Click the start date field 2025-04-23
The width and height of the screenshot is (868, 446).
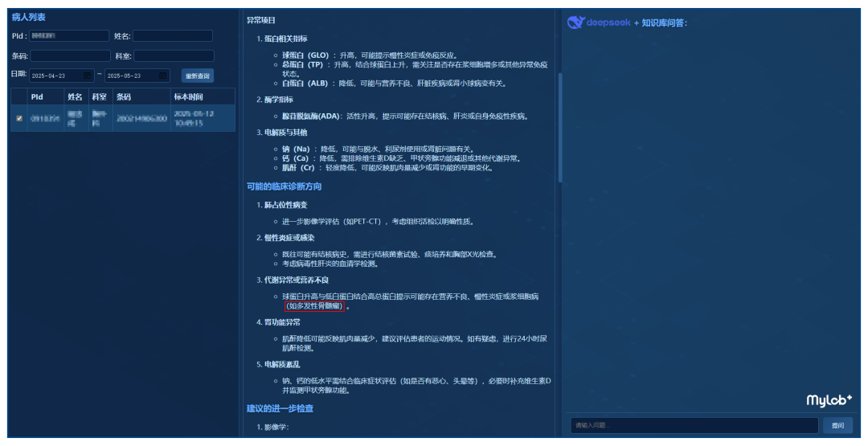(x=61, y=76)
